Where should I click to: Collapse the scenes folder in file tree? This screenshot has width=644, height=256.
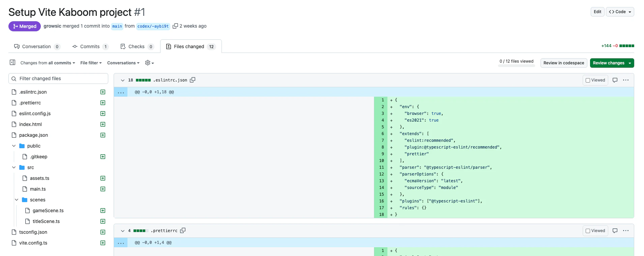pos(17,200)
